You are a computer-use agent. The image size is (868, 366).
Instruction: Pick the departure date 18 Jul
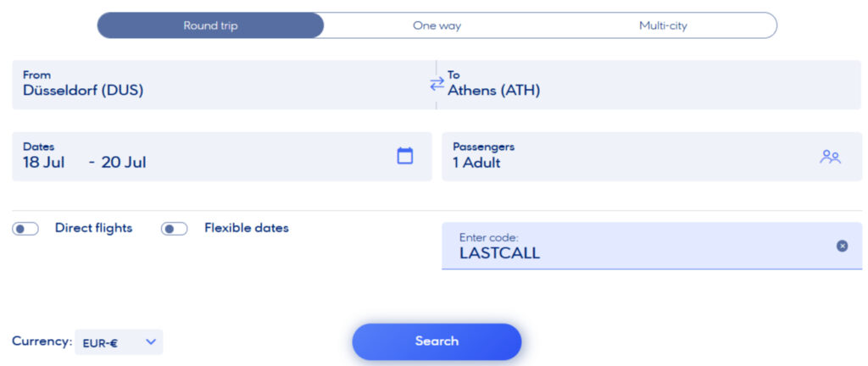[44, 163]
